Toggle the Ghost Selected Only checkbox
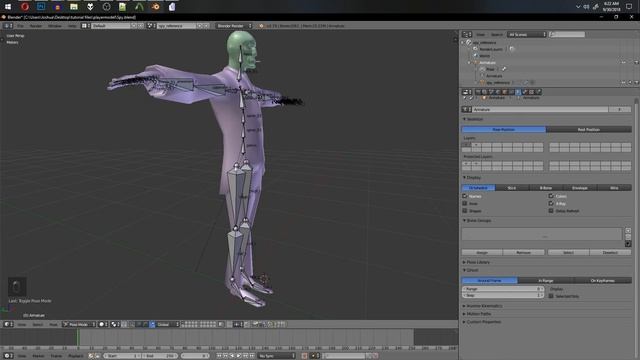The width and height of the screenshot is (640, 360). pos(551,296)
